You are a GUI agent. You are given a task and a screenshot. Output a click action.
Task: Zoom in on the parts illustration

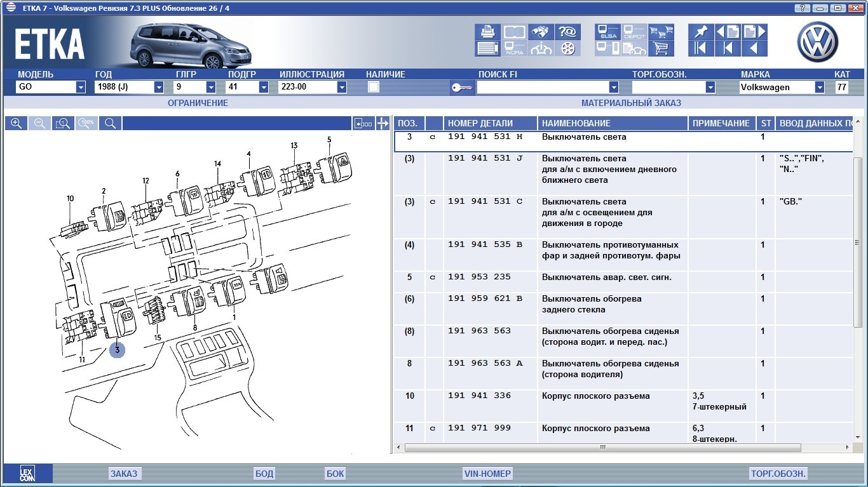[16, 123]
